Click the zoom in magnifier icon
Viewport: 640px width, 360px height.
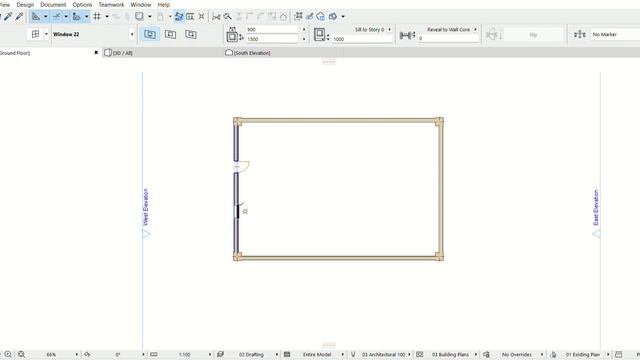coord(8,354)
